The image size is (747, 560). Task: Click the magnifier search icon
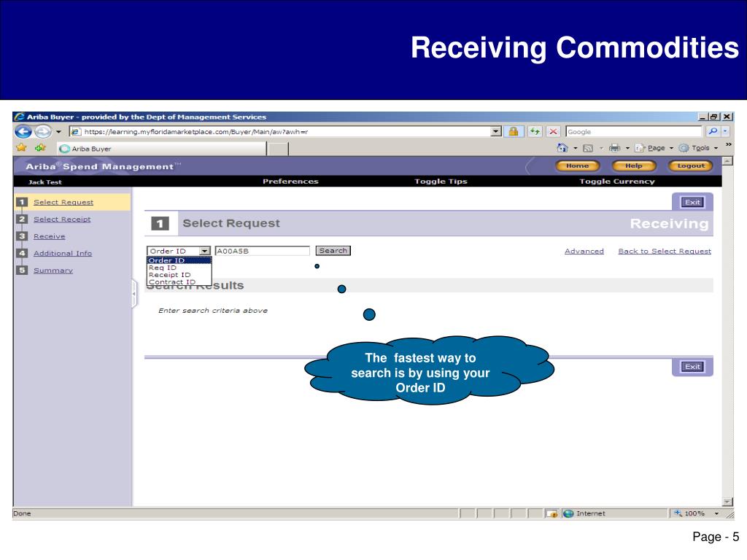pos(713,131)
